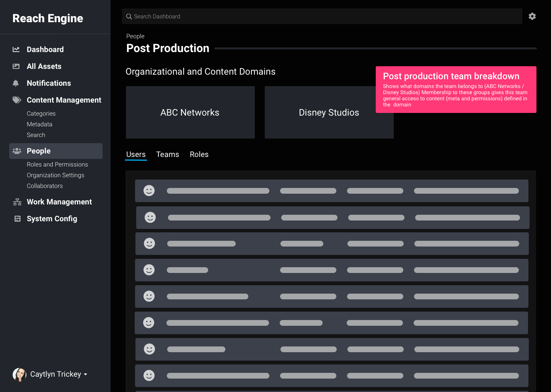Go to All Assets
Image resolution: width=551 pixels, height=392 pixels.
tap(44, 66)
